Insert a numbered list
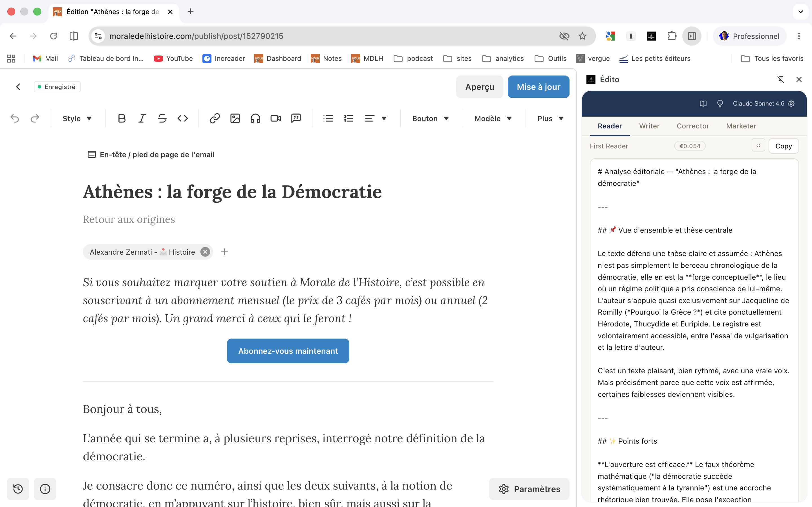Viewport: 812px width, 507px height. pyautogui.click(x=348, y=118)
